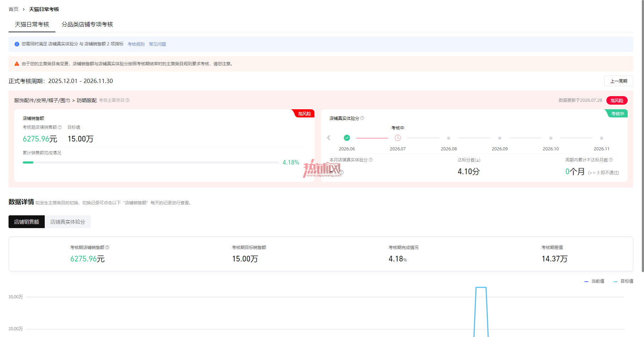
Task: Open the 常见问题 link
Action: (x=157, y=44)
